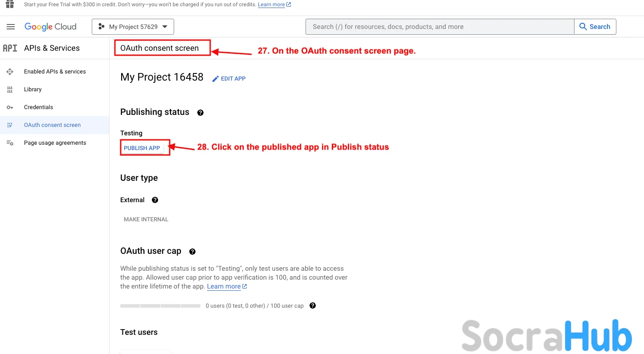Viewport: 644px width, 354px height.
Task: Click the project icon in the project selector
Action: (102, 27)
